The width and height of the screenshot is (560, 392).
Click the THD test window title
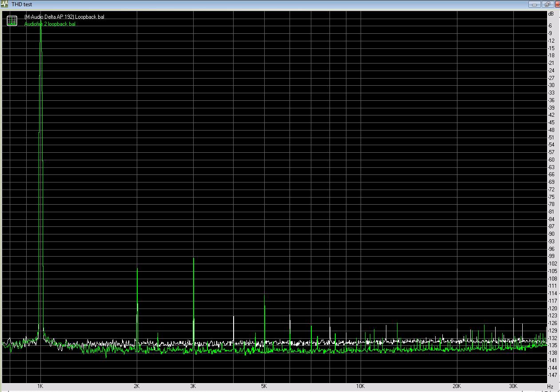(x=22, y=4)
